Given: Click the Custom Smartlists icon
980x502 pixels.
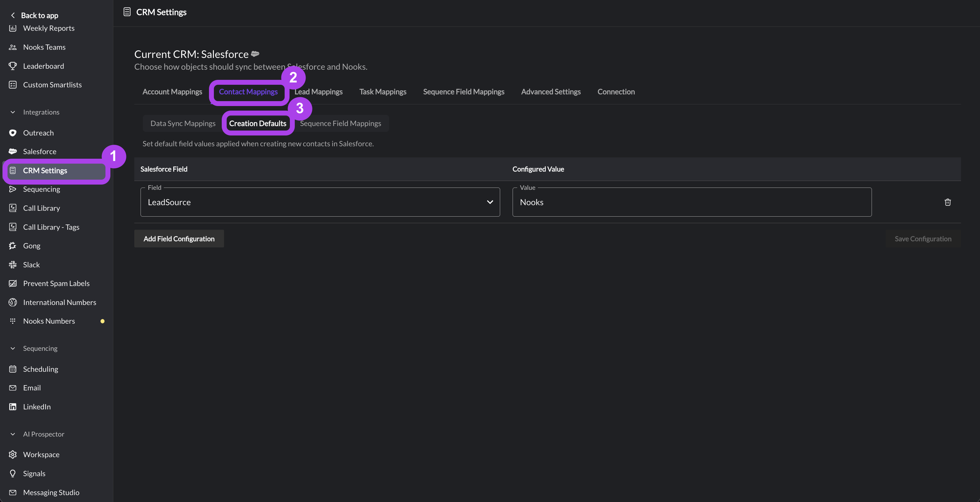Looking at the screenshot, I should (x=12, y=85).
